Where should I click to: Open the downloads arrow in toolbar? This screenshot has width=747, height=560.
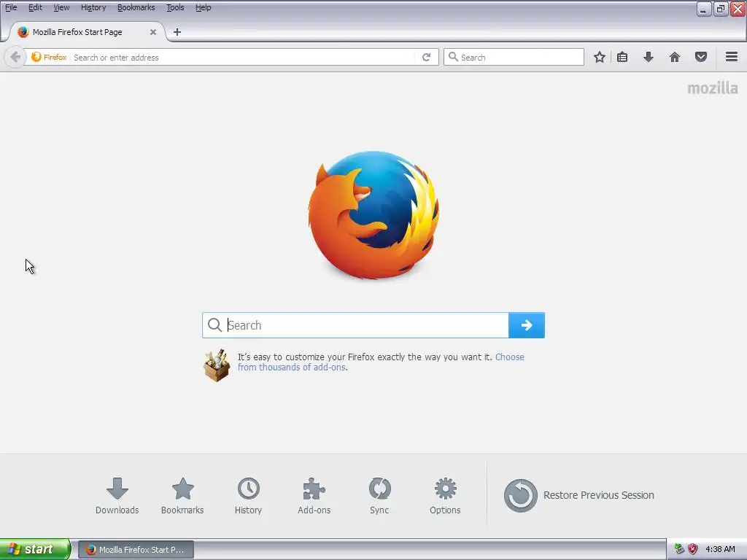point(649,57)
